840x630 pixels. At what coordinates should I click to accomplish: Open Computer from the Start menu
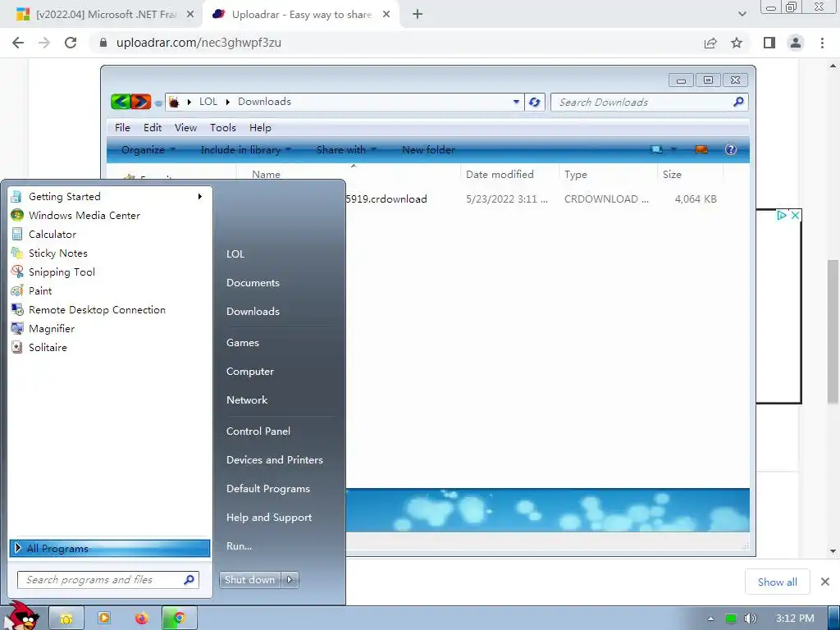point(249,372)
